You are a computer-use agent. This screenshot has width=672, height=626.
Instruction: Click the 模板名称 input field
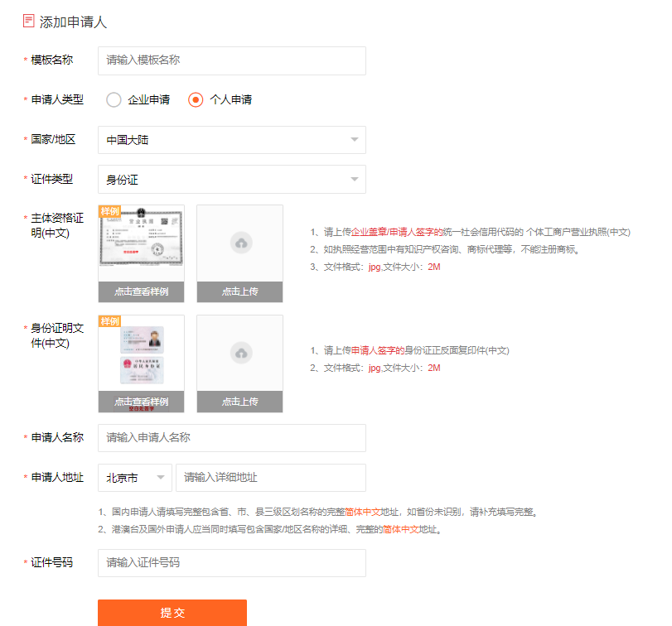(x=232, y=60)
